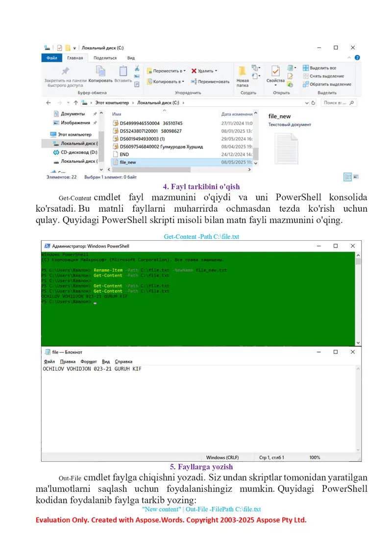Click the Paste shortcut icon below Copy path

click(137, 84)
